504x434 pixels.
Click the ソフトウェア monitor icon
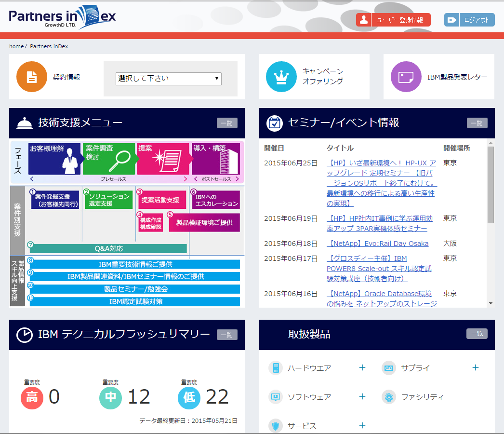276,397
